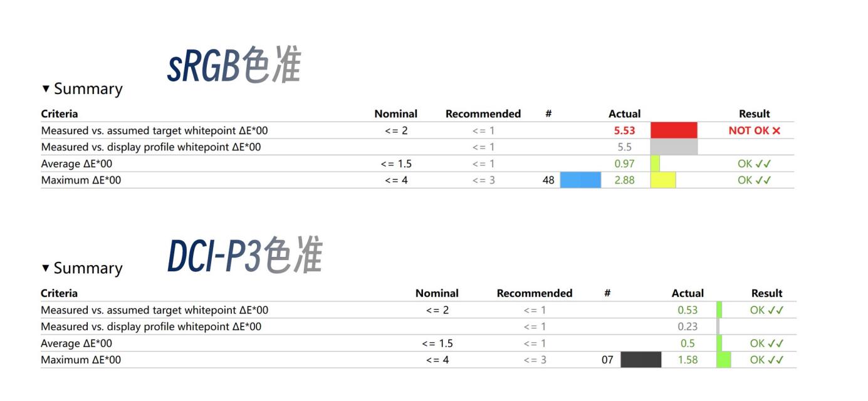Click the yellow maximum ΔE bar in sRGB
The width and height of the screenshot is (868, 401).
coord(663,180)
